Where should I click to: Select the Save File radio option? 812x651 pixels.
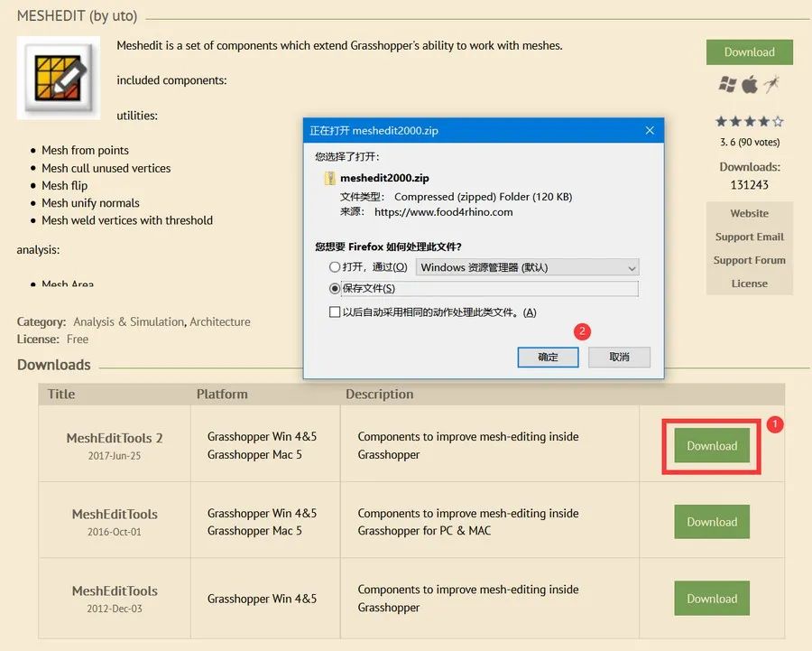[x=335, y=289]
